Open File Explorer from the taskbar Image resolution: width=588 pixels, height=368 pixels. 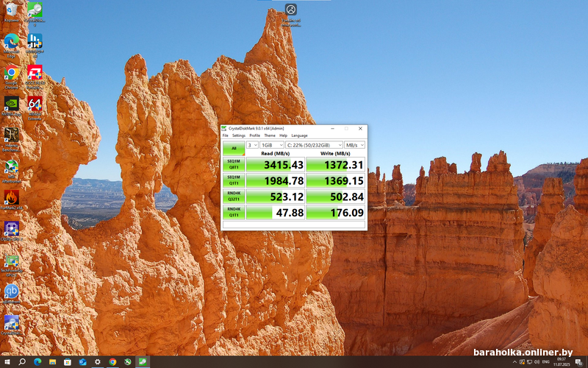click(52, 362)
